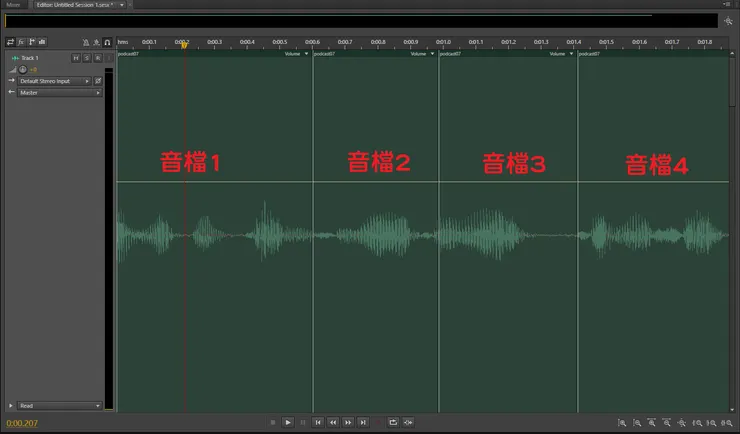The image size is (740, 434).
Task: Click the 0:00.207 timecode display
Action: point(22,423)
